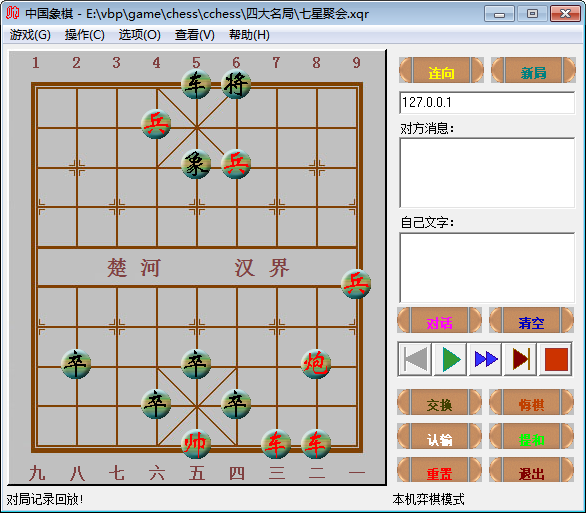Click the green play replay button

(450, 359)
